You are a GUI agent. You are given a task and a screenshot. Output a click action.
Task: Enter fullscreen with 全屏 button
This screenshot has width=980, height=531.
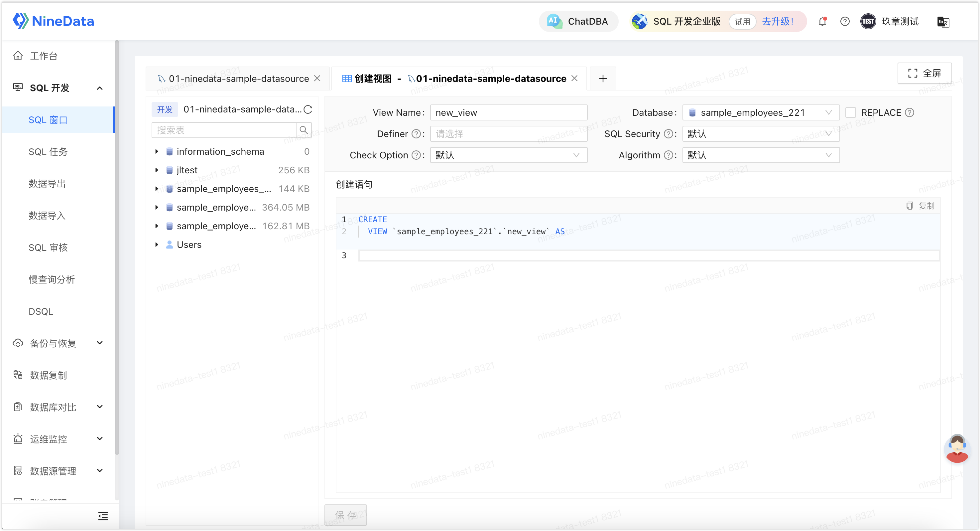924,73
